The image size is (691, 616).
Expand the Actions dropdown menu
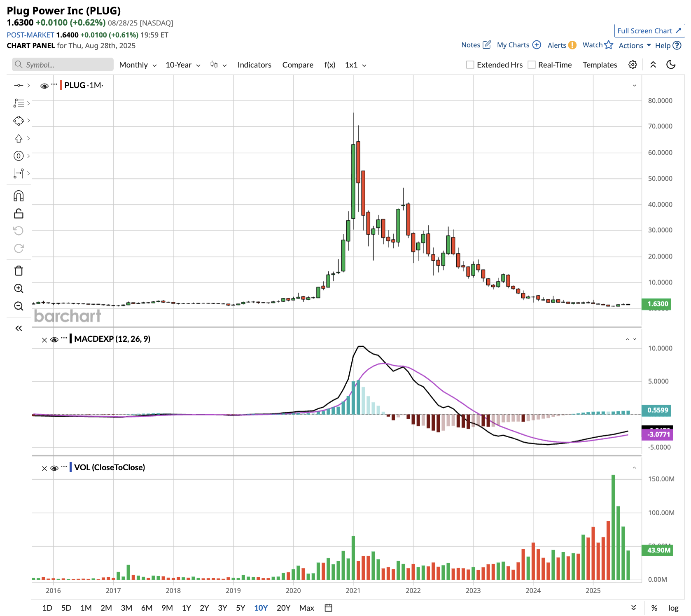point(635,45)
